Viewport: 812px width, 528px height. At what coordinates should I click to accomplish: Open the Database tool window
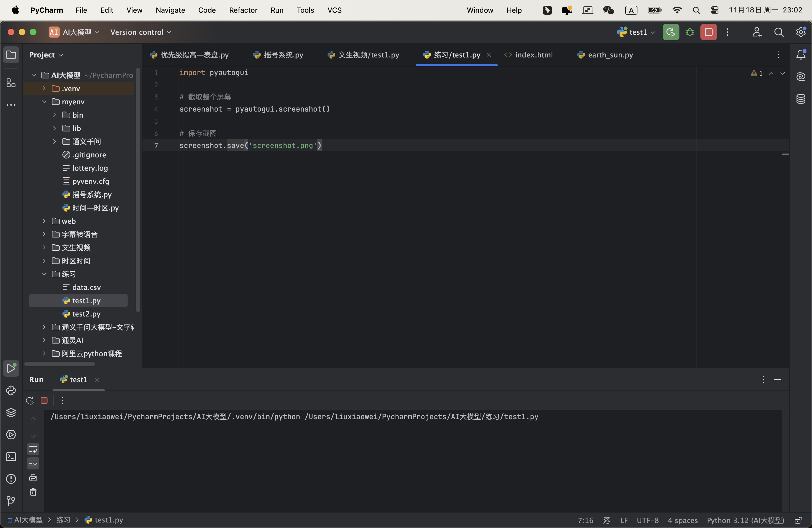tap(801, 99)
